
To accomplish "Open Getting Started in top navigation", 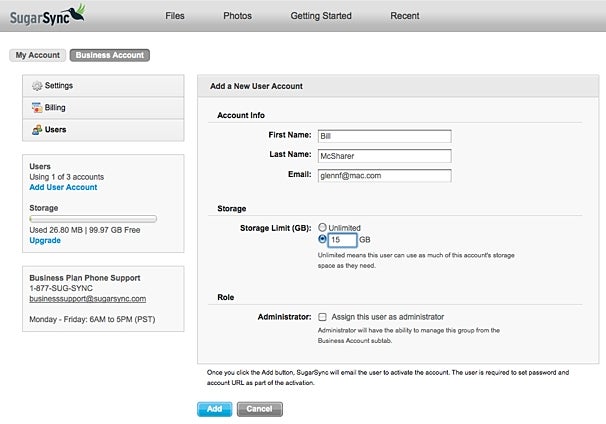I will (x=321, y=16).
